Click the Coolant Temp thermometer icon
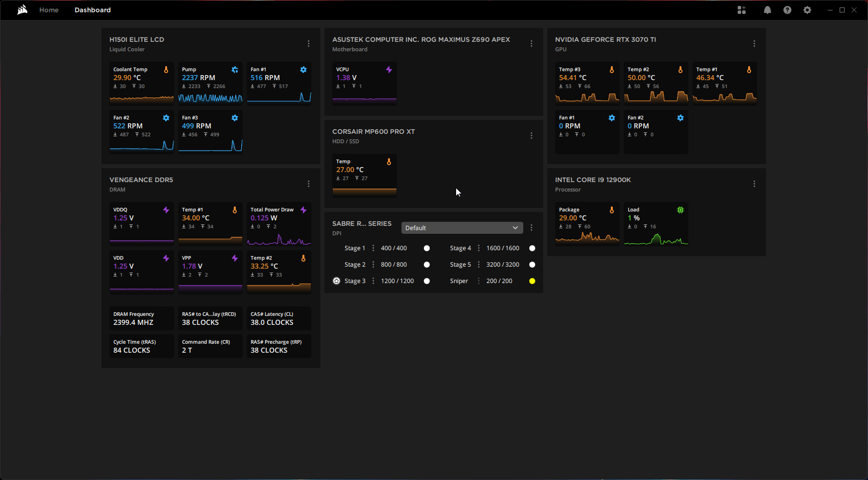 click(x=166, y=70)
